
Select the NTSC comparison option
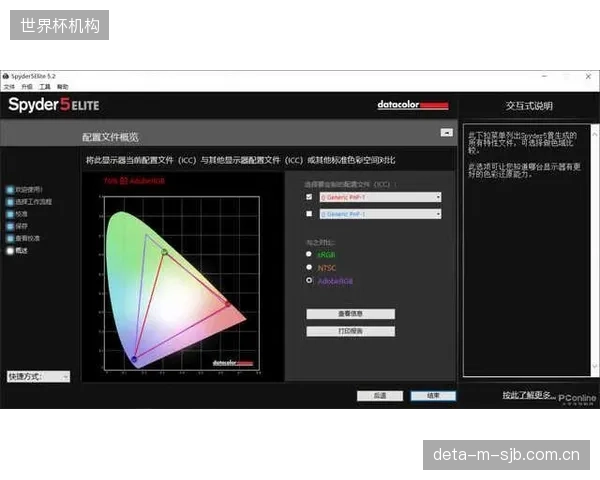coord(309,267)
